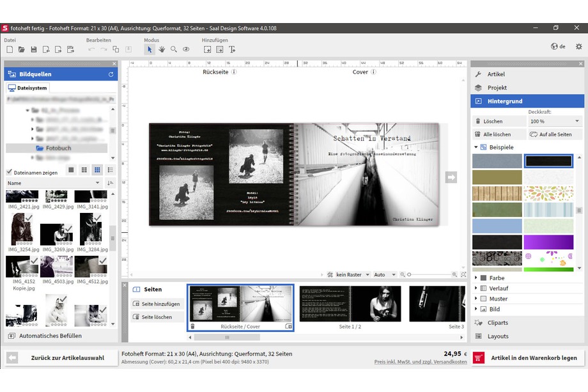Refresh the Bildquellen panel
The width and height of the screenshot is (588, 392).
pos(111,74)
